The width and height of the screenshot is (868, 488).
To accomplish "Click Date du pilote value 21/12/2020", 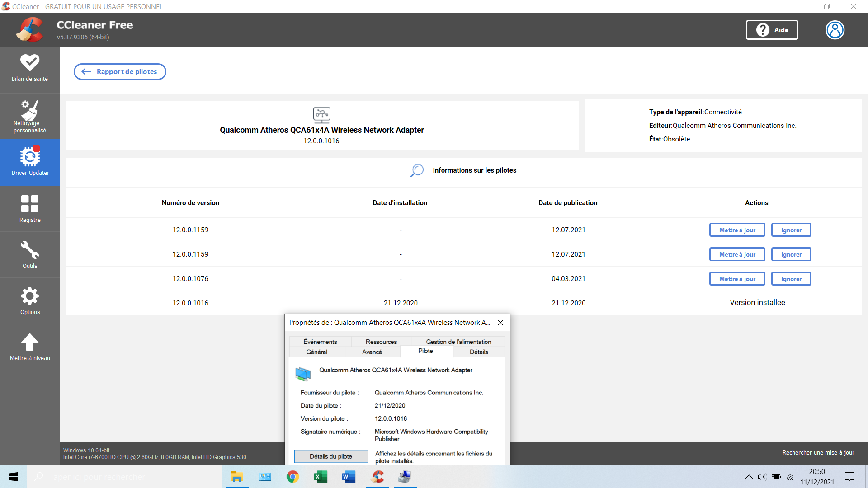I will pos(390,406).
